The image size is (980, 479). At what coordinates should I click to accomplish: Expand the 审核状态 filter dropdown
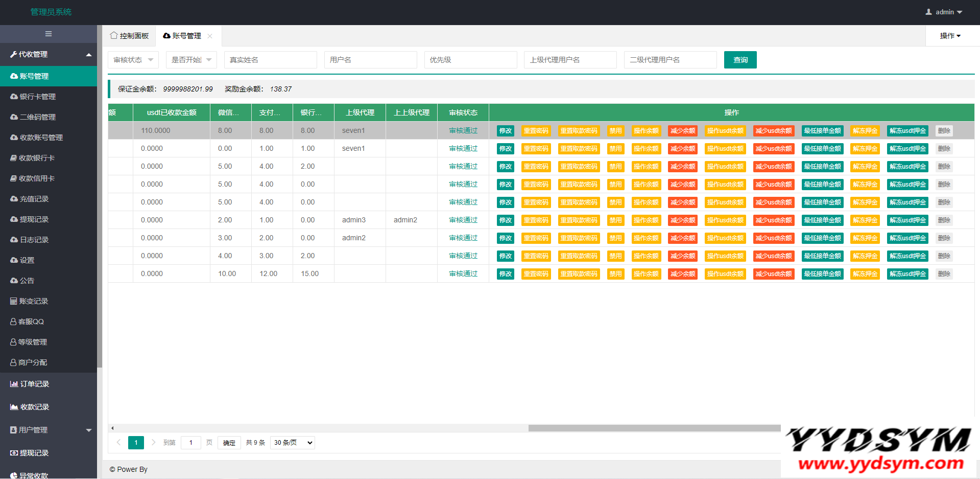[133, 60]
